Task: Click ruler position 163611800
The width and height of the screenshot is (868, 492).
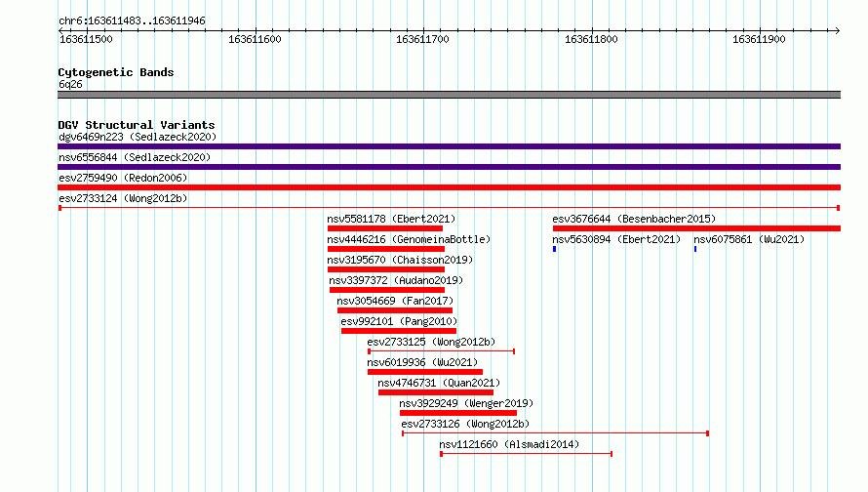Action: click(591, 39)
